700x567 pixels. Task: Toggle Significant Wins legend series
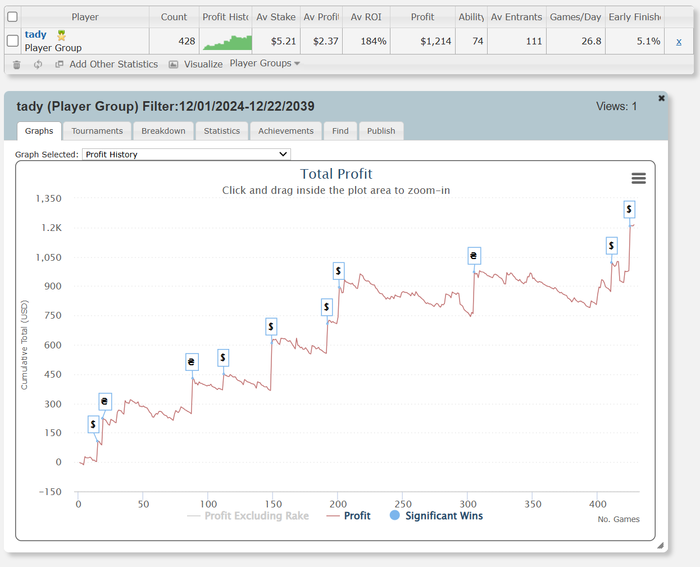pyautogui.click(x=436, y=516)
